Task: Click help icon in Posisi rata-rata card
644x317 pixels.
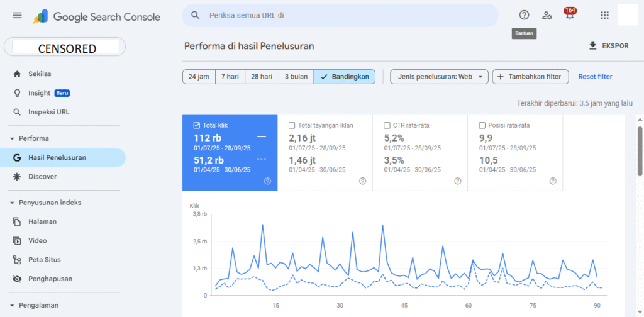Action: (x=553, y=181)
